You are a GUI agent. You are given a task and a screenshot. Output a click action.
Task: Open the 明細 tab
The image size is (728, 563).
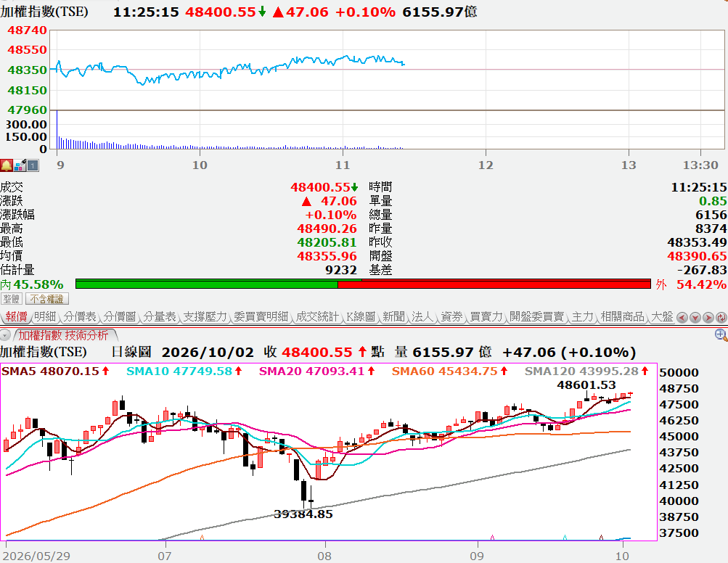[x=45, y=316]
